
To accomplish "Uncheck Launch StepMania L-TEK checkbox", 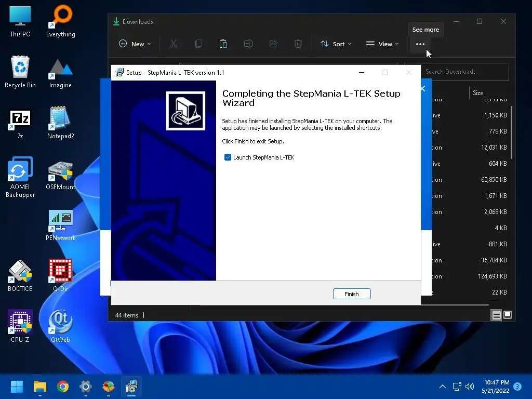I will point(228,157).
